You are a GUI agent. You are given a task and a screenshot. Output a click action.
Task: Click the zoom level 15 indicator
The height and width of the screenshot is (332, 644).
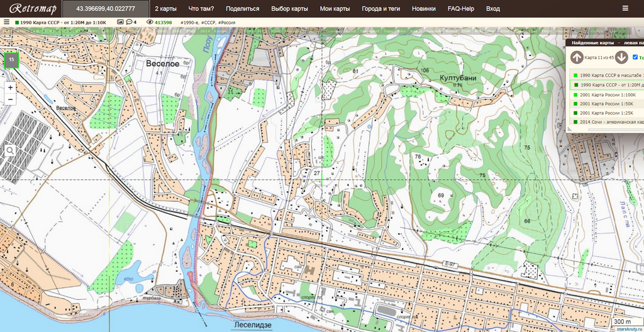[x=11, y=60]
